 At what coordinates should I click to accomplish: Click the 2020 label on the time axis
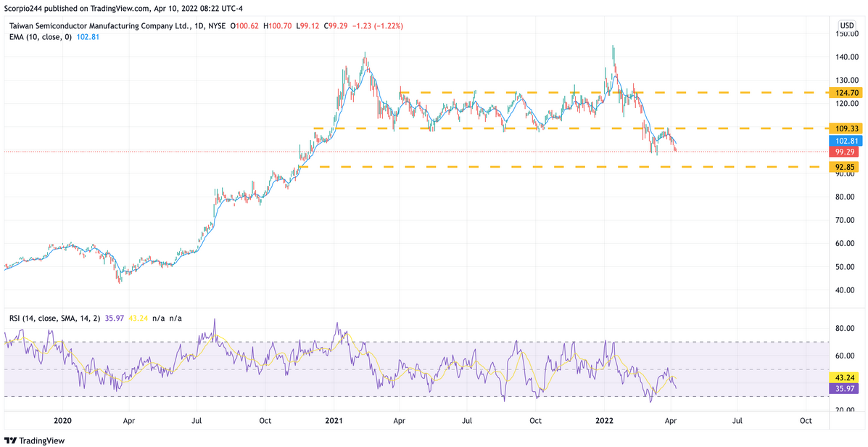(x=63, y=420)
